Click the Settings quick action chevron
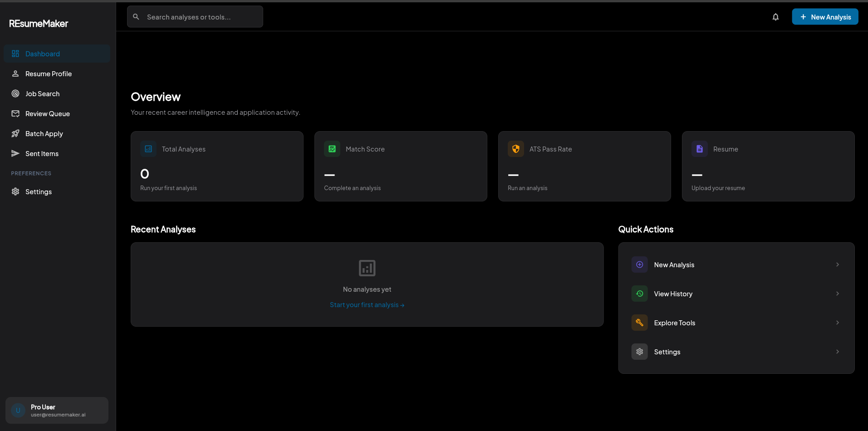This screenshot has width=868, height=431. [837, 352]
